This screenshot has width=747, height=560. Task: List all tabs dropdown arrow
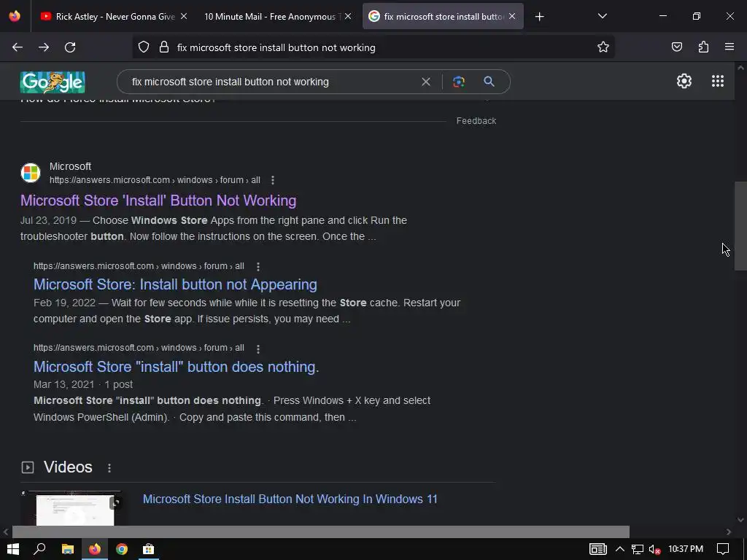point(602,16)
